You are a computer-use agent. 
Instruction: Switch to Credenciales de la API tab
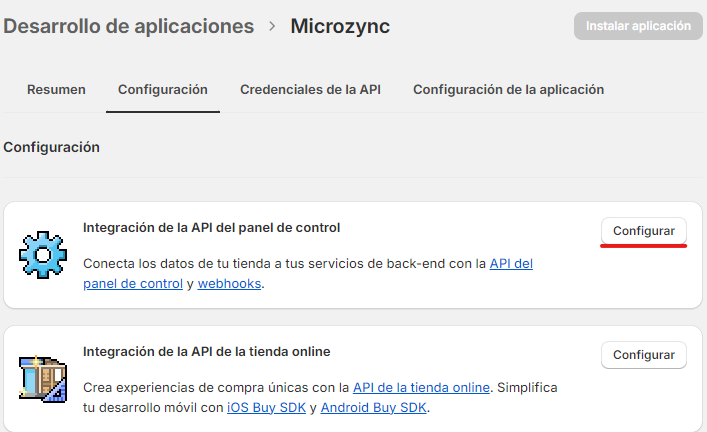coord(310,89)
